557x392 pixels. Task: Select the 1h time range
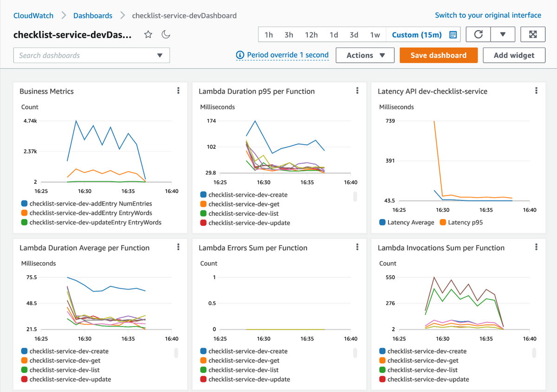coord(269,35)
